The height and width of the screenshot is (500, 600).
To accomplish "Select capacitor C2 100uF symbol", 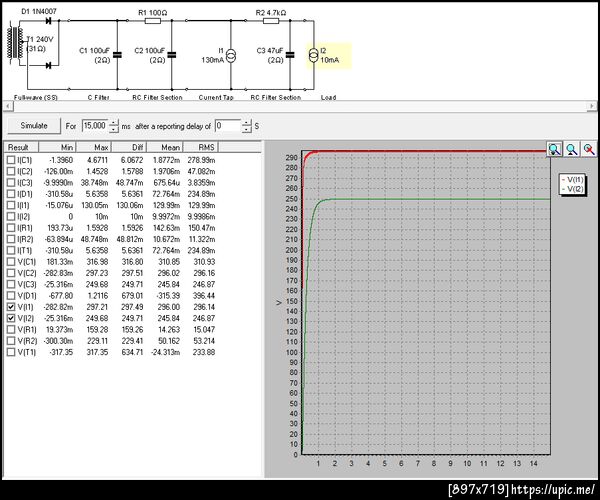I will 172,55.
